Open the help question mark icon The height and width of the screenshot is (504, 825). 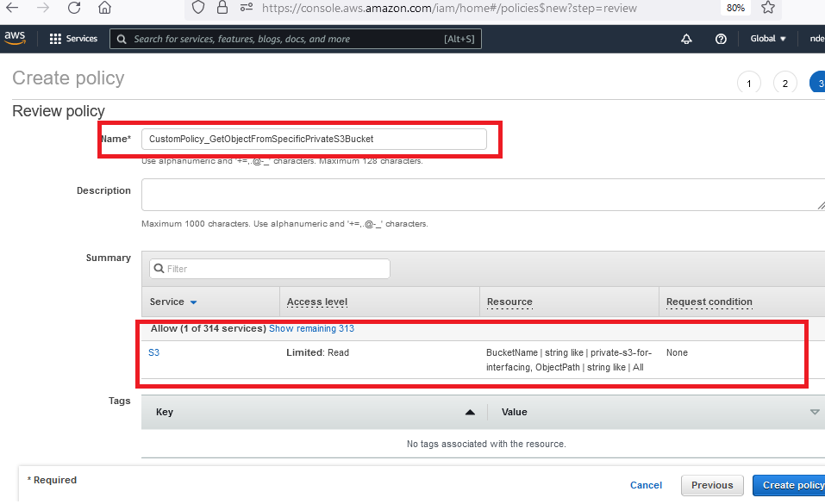(x=721, y=39)
